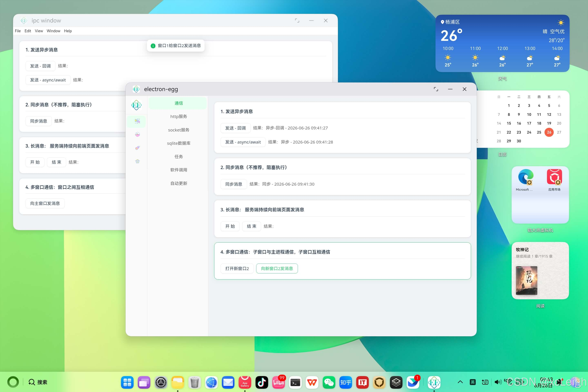Open the 应用市场 desktop icon

pos(554,177)
